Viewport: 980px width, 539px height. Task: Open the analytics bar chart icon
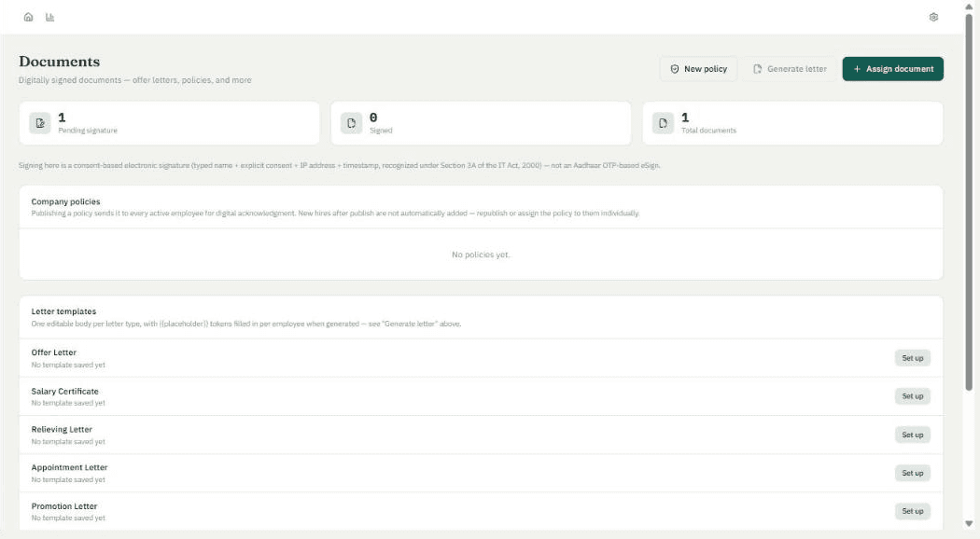50,17
